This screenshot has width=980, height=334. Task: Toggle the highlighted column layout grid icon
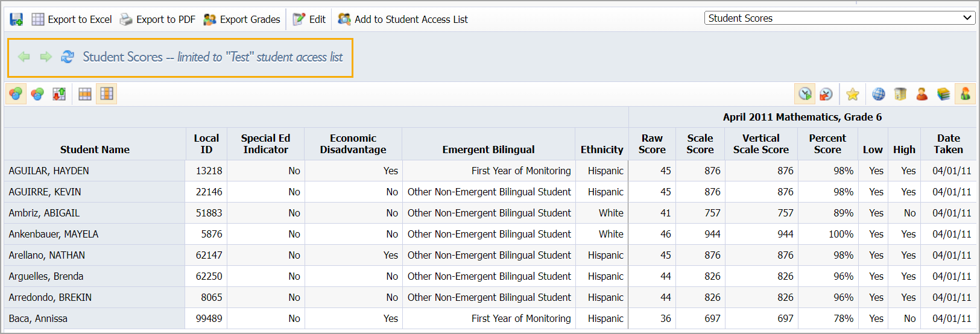pos(107,94)
